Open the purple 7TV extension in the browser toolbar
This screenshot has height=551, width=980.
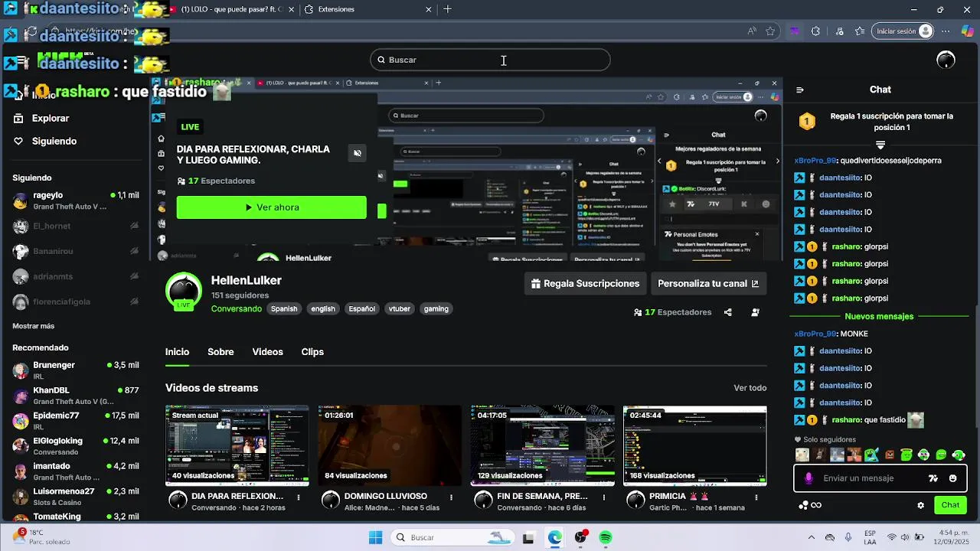coord(795,31)
